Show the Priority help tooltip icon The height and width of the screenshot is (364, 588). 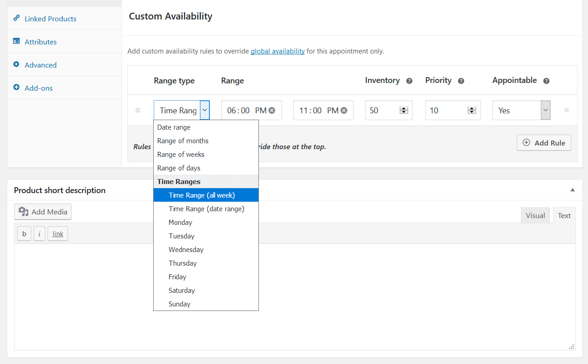(x=461, y=81)
